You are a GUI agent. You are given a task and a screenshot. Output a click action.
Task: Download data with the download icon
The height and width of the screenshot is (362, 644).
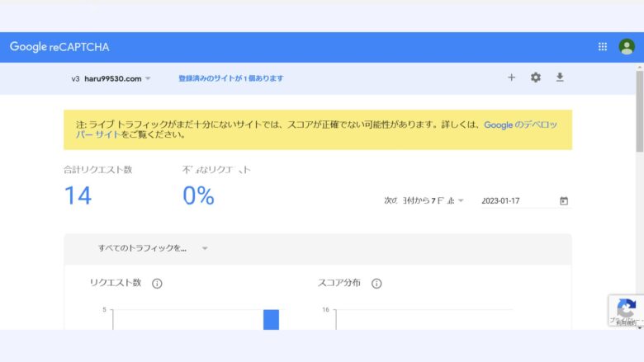(560, 78)
